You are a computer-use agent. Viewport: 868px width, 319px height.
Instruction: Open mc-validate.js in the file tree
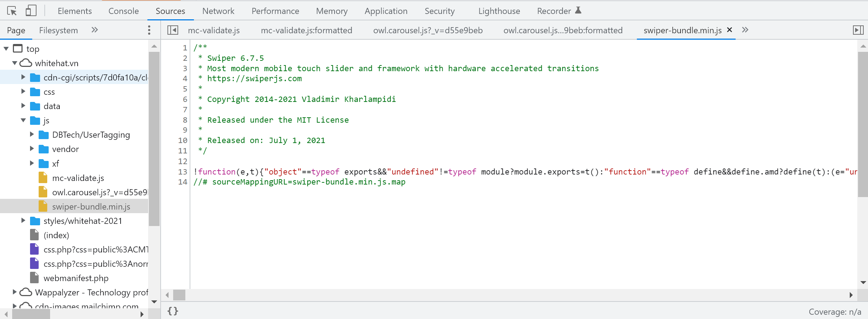click(78, 178)
